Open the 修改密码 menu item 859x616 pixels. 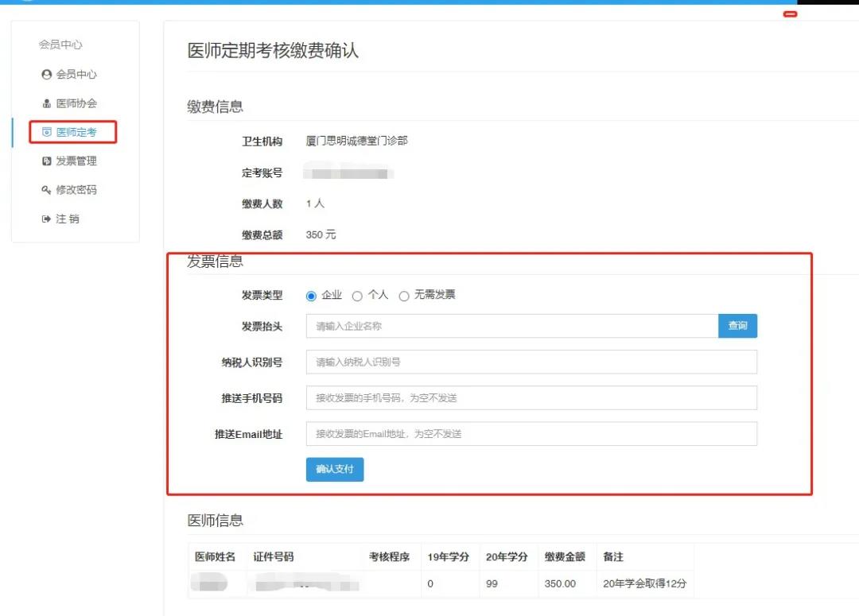pos(76,190)
